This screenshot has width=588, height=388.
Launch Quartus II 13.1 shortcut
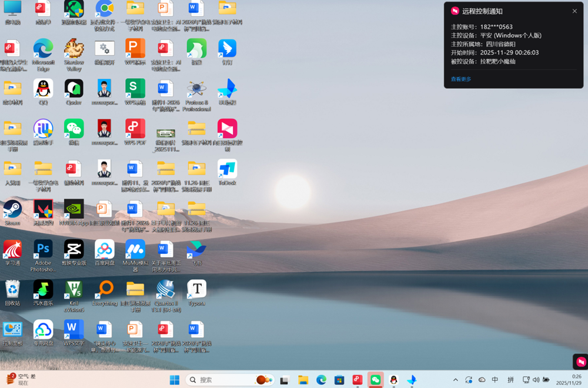165,290
